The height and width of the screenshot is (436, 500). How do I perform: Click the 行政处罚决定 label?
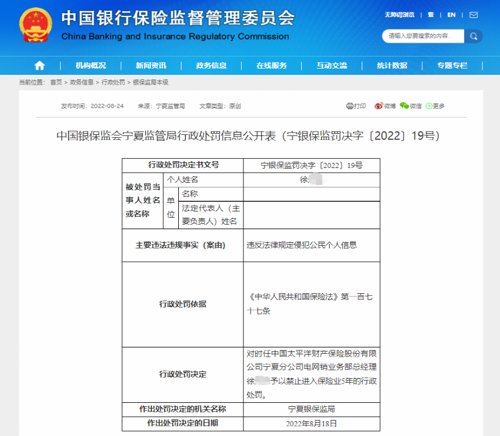click(183, 374)
